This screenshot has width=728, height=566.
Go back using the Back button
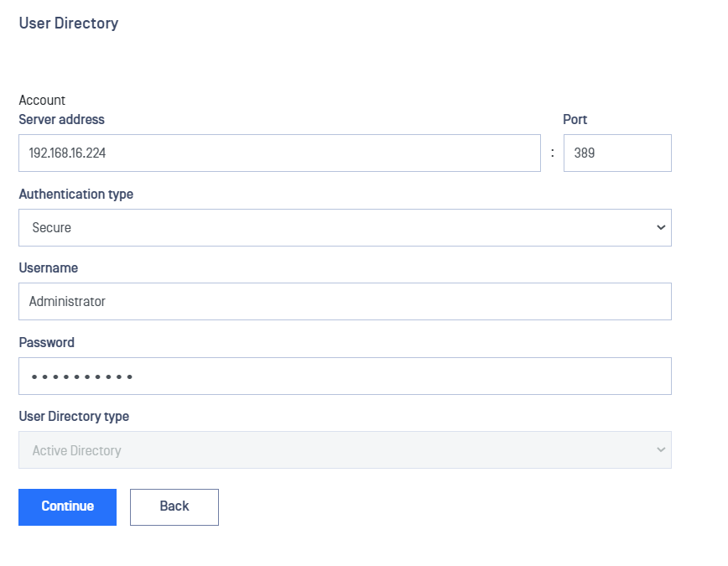pyautogui.click(x=174, y=506)
